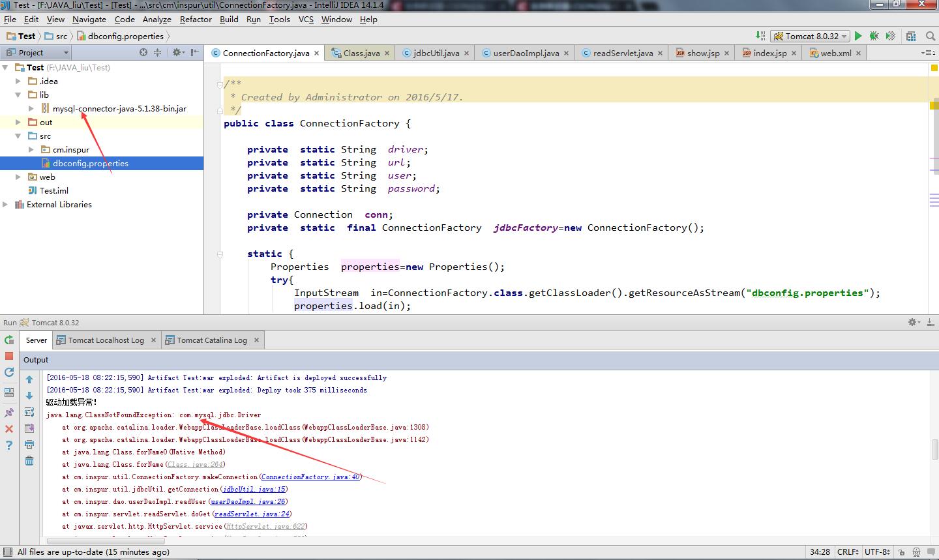Collapse the src folder
This screenshot has height=560, width=939.
coord(18,136)
